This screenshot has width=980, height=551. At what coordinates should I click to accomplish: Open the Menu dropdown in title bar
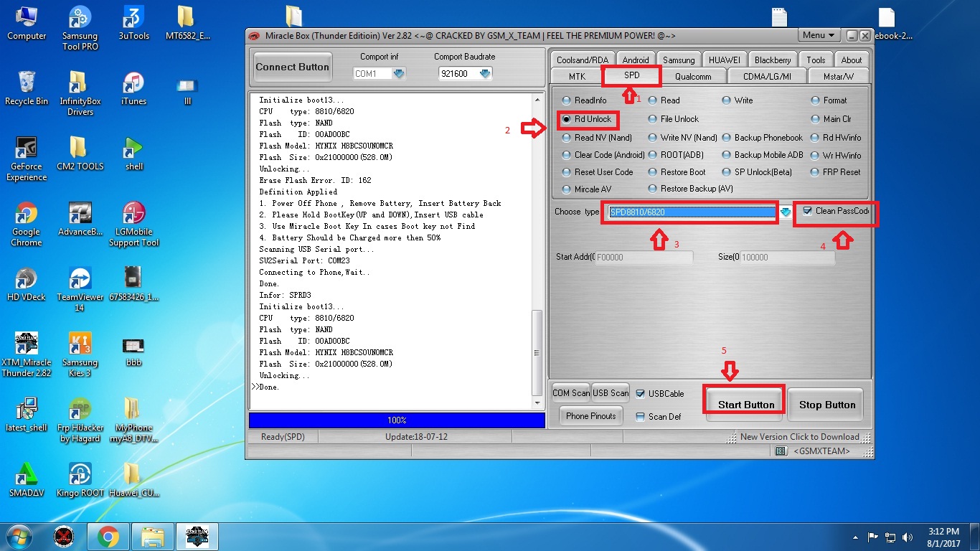[x=819, y=35]
